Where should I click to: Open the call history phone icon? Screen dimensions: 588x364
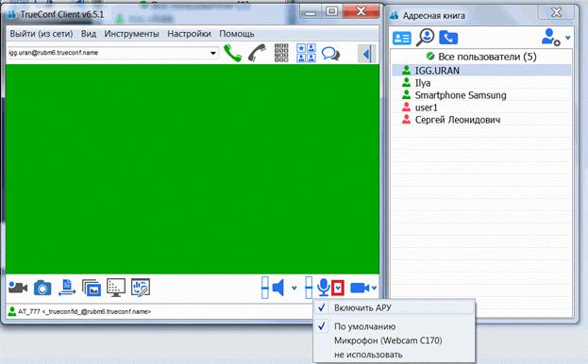pos(448,38)
